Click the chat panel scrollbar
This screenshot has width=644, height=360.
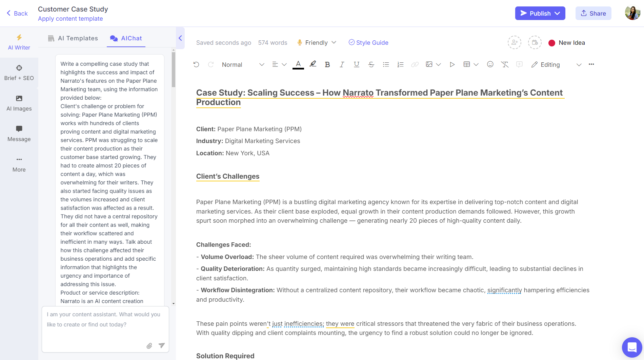click(x=174, y=70)
